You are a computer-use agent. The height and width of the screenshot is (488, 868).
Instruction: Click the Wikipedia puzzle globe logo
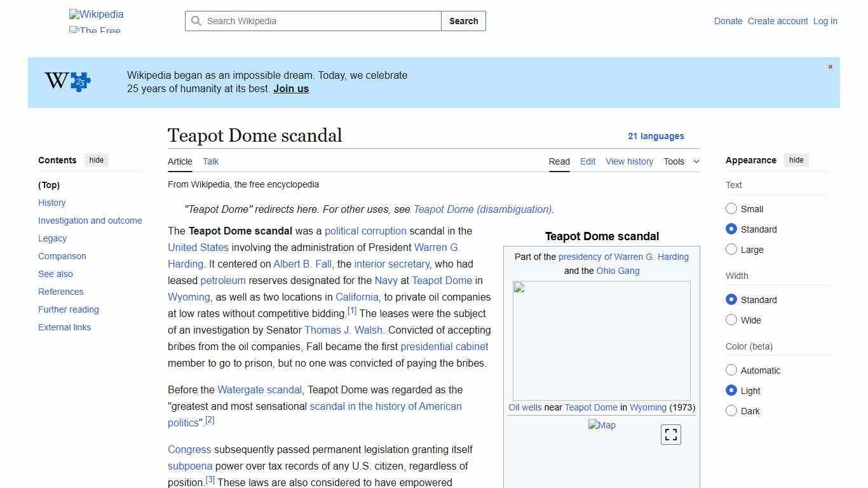point(95,14)
